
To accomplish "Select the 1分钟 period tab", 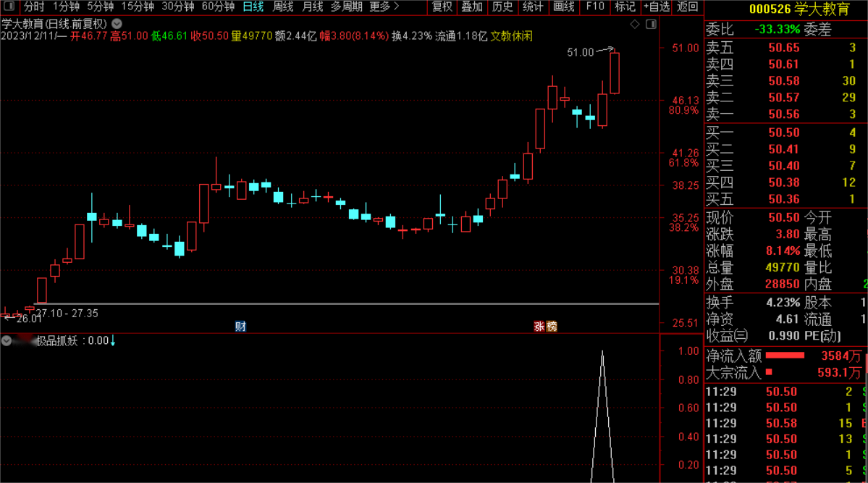I will [x=66, y=7].
